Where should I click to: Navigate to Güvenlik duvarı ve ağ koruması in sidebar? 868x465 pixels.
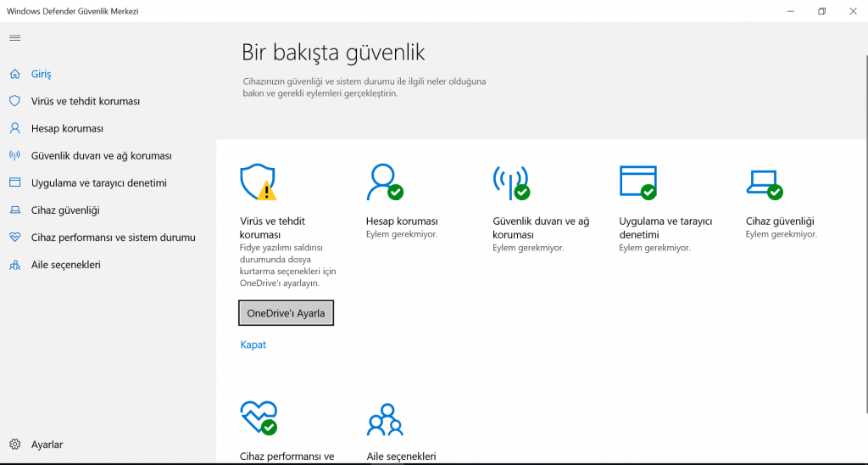[x=102, y=156]
